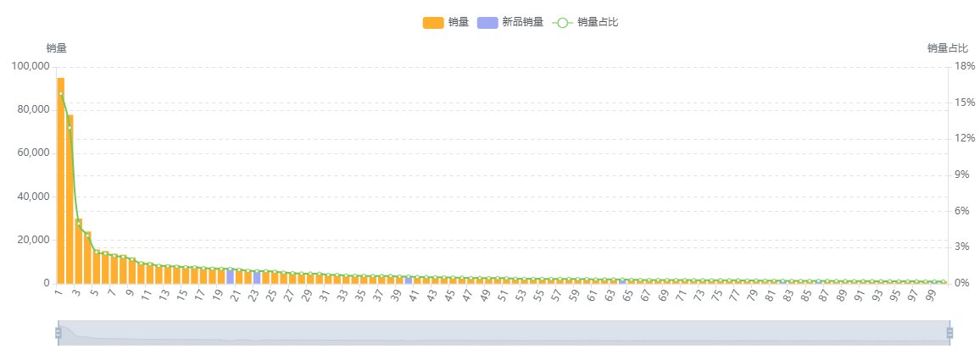
Task: Click the left handle of the zoom slider
Action: [58, 333]
